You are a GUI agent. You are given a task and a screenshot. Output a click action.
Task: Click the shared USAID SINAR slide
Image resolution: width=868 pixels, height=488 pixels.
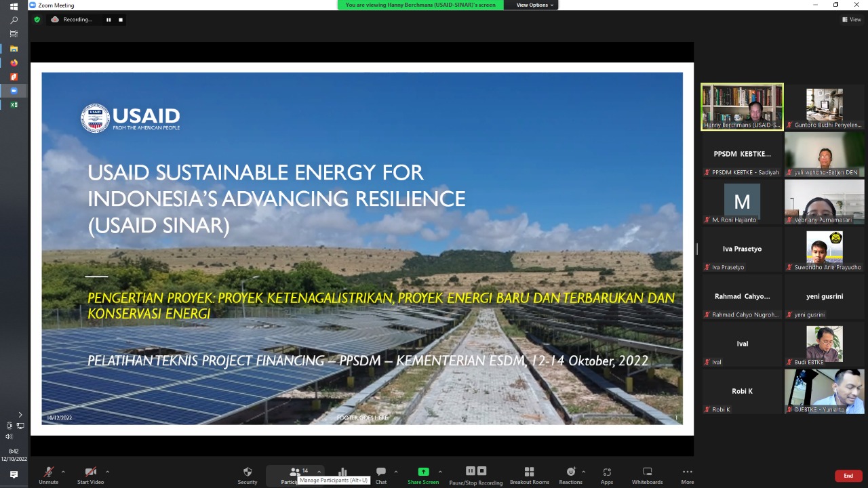click(362, 249)
